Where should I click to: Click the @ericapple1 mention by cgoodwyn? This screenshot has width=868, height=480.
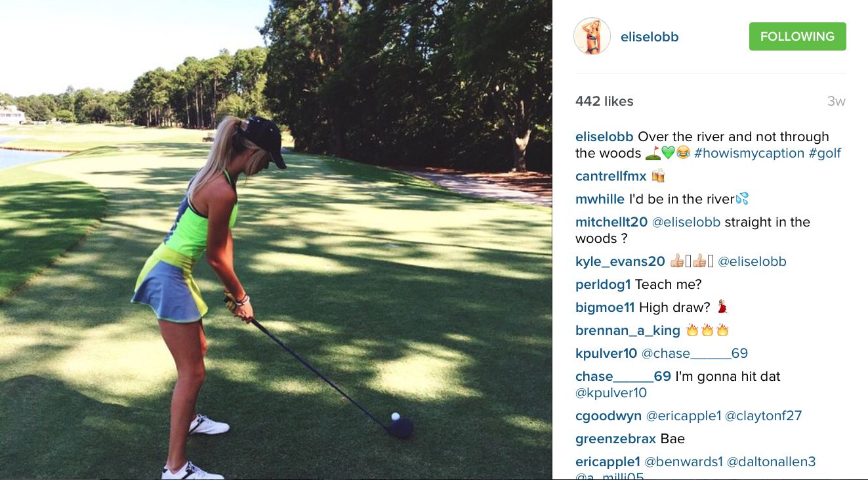click(684, 416)
